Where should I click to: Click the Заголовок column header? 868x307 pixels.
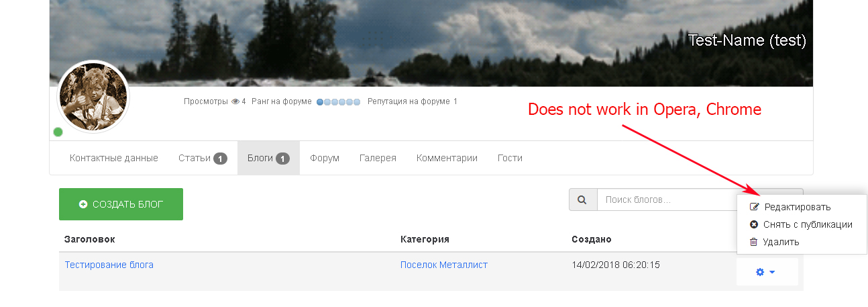tap(90, 239)
